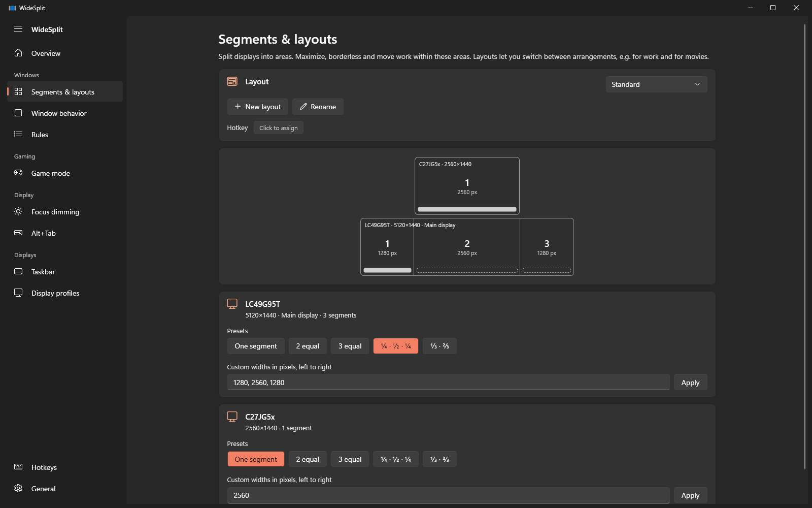The image size is (812, 508).
Task: Select One segment preset for LC49G95T
Action: tap(256, 346)
